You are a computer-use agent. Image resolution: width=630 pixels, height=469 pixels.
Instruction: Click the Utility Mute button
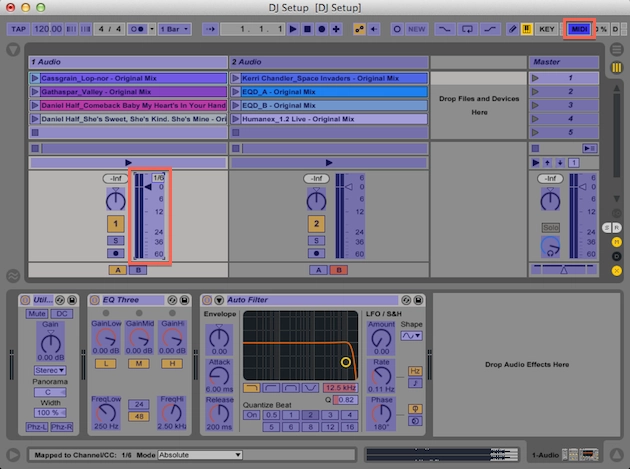coord(36,313)
